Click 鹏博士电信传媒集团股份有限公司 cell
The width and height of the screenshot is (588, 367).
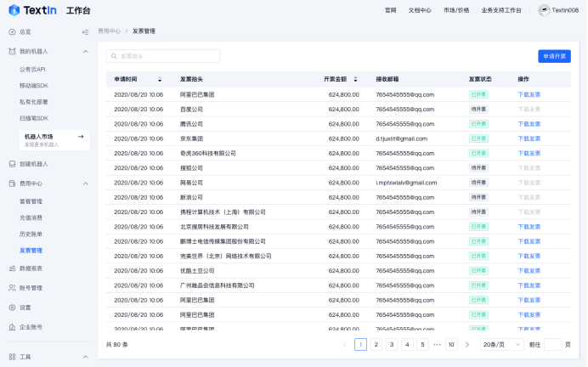pos(223,241)
